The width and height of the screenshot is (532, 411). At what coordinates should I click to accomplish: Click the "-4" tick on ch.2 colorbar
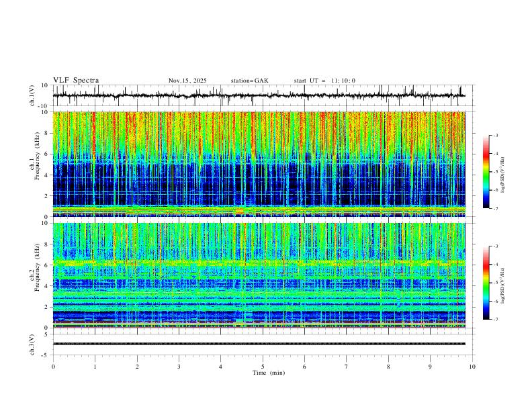[495, 264]
